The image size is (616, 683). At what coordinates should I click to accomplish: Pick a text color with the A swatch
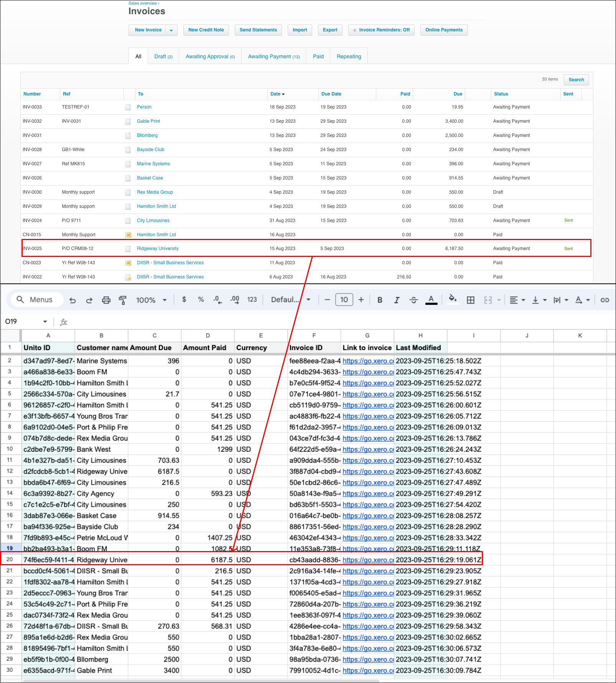pos(431,300)
